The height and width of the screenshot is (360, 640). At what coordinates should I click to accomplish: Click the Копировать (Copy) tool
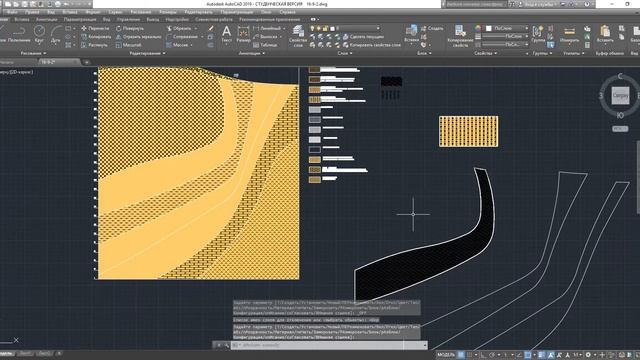96,37
